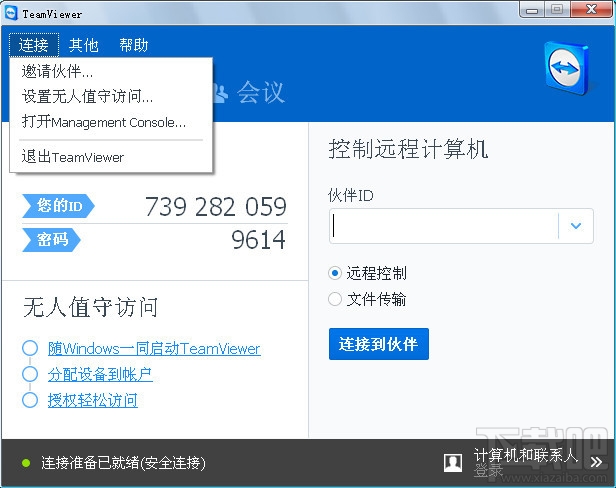
Task: Choose 退出TeamViewer from the menu
Action: pyautogui.click(x=111, y=157)
